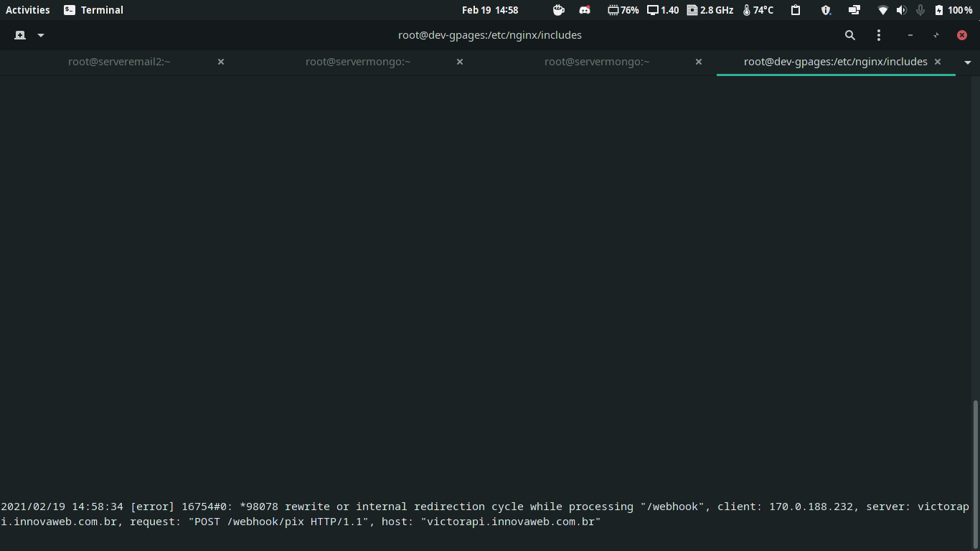
Task: Click the system load 1.40 indicator
Action: (663, 10)
